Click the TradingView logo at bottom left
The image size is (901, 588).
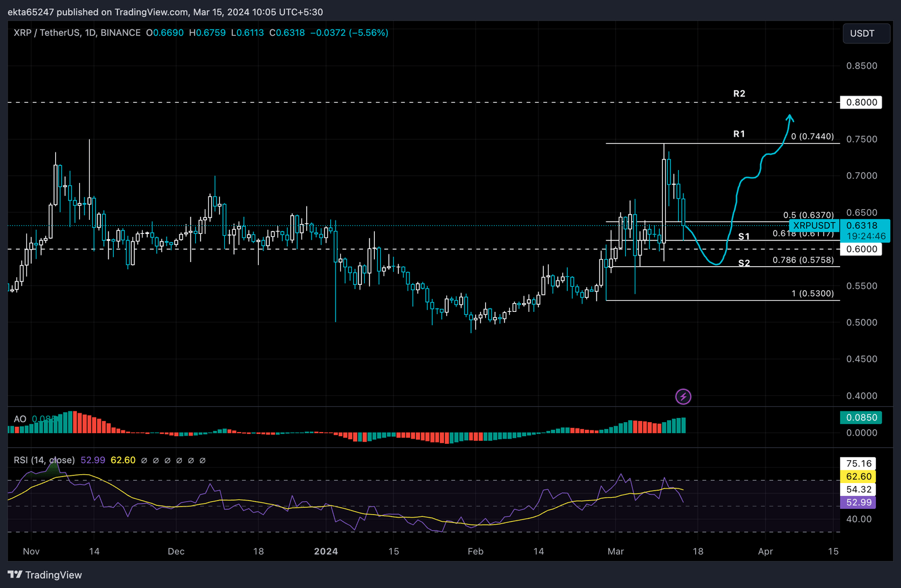click(x=16, y=575)
